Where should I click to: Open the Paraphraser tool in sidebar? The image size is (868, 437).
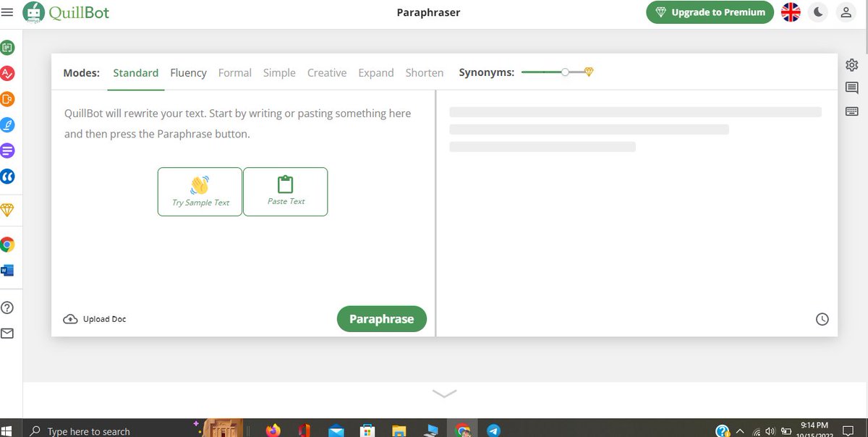coord(7,48)
